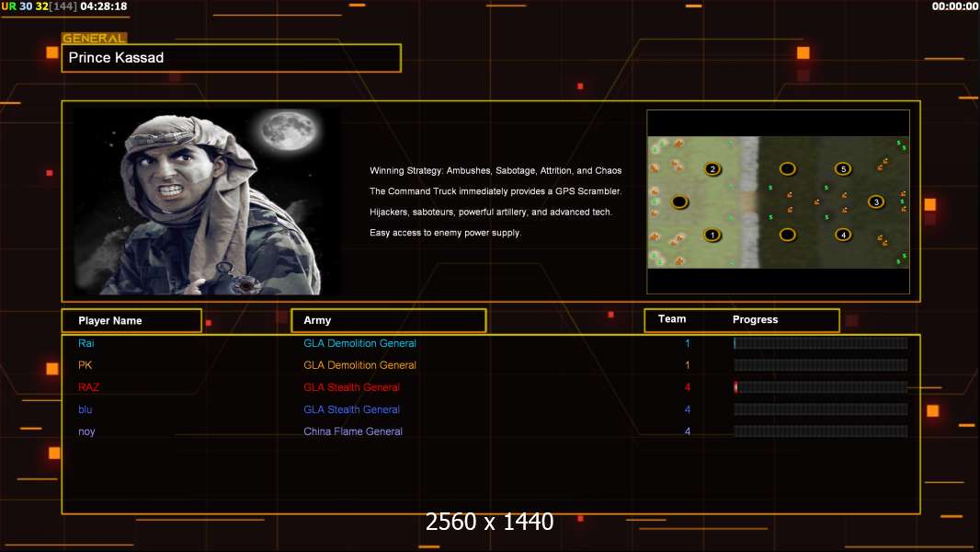
Task: Click the 00:00:00 timer at top-right
Action: [955, 6]
